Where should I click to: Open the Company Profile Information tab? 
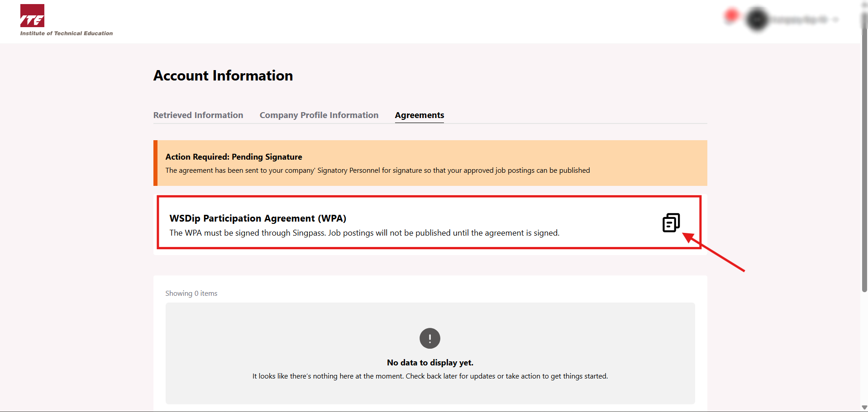pos(319,115)
